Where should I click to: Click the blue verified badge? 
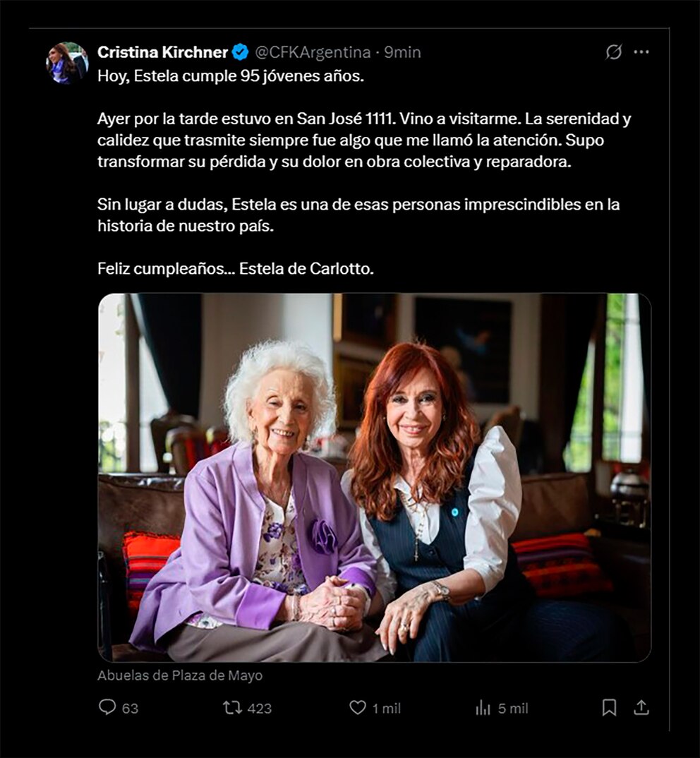pyautogui.click(x=241, y=52)
